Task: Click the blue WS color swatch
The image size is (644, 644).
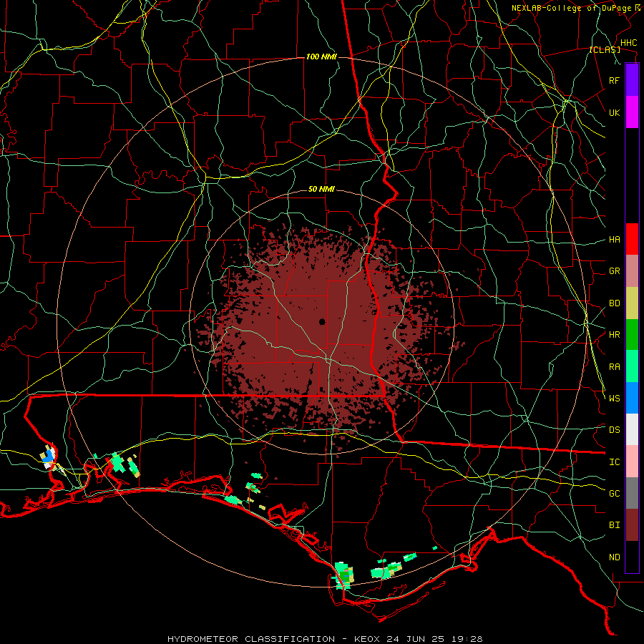Action: pyautogui.click(x=632, y=398)
